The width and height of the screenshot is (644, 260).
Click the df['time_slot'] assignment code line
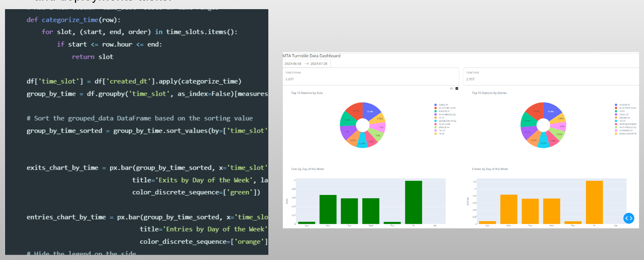point(134,81)
